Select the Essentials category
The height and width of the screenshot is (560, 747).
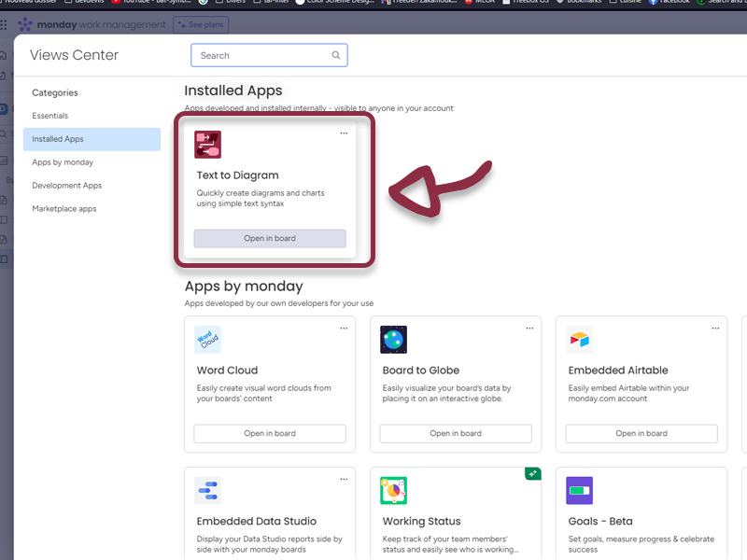pyautogui.click(x=50, y=116)
